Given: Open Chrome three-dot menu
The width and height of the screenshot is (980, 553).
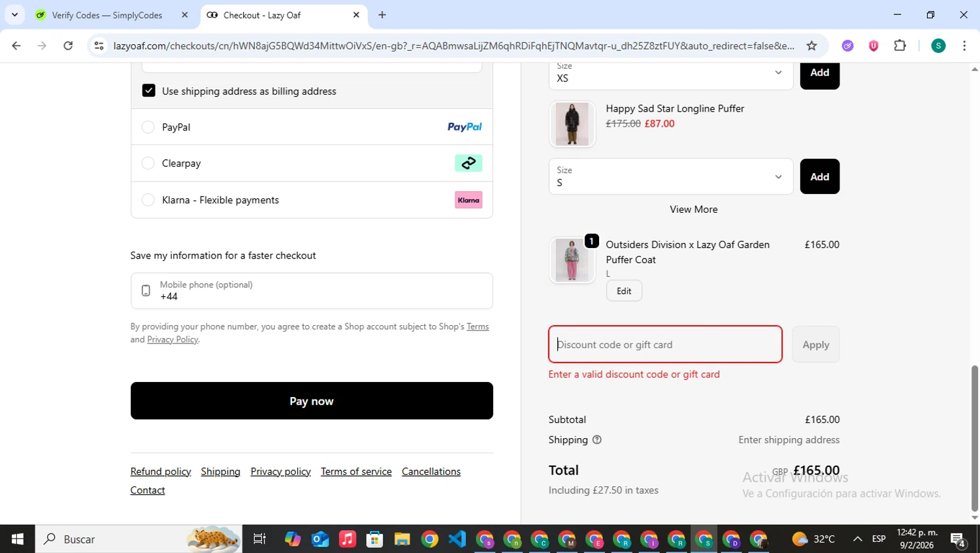Looking at the screenshot, I should [x=964, y=46].
